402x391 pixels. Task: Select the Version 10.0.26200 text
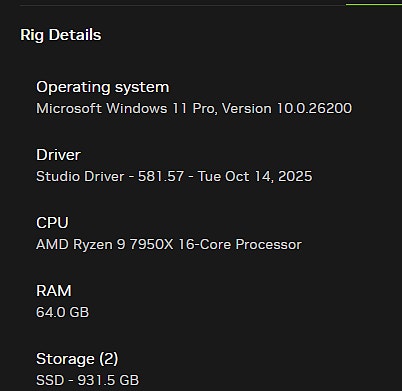287,109
